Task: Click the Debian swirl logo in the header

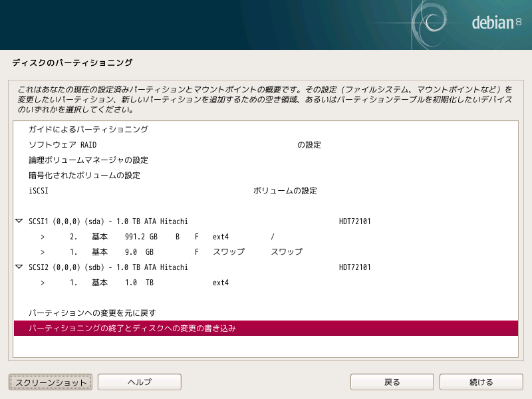Action: pos(434,21)
